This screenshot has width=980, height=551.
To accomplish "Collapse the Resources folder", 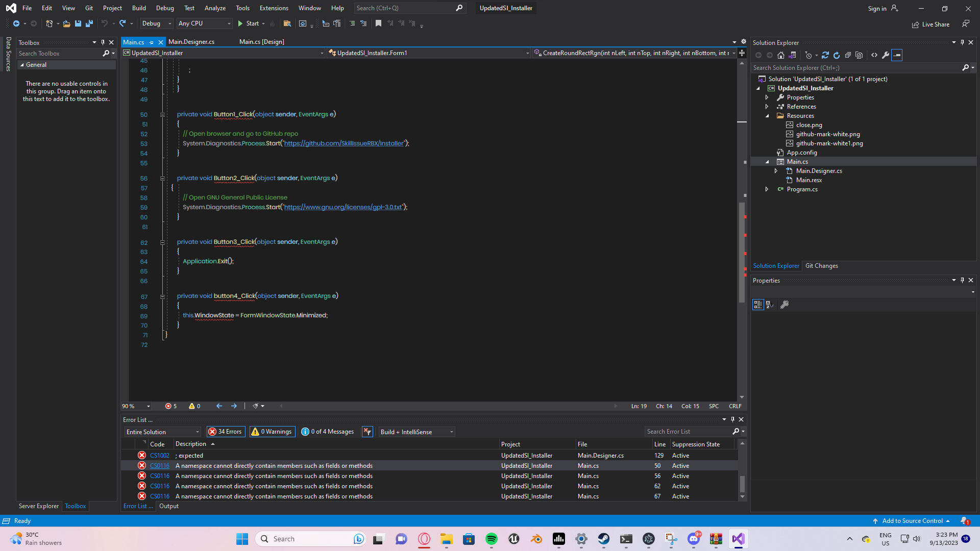I will 767,116.
